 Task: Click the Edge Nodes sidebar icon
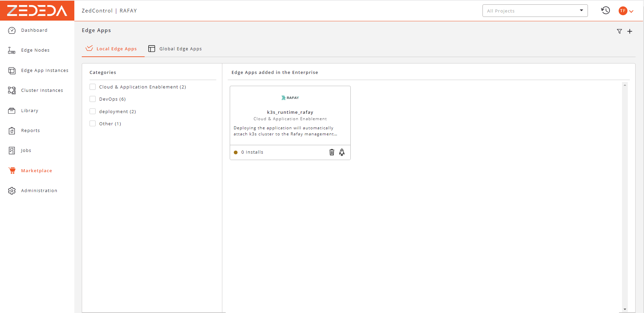point(12,50)
